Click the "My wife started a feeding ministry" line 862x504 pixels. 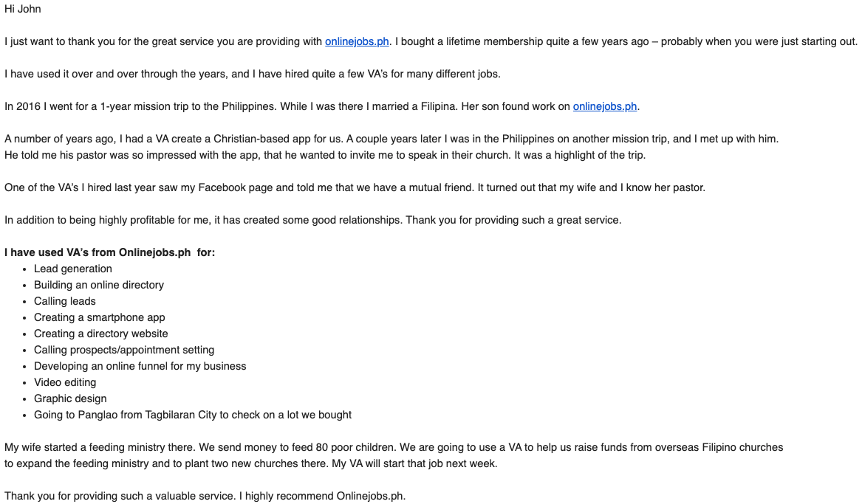393,447
